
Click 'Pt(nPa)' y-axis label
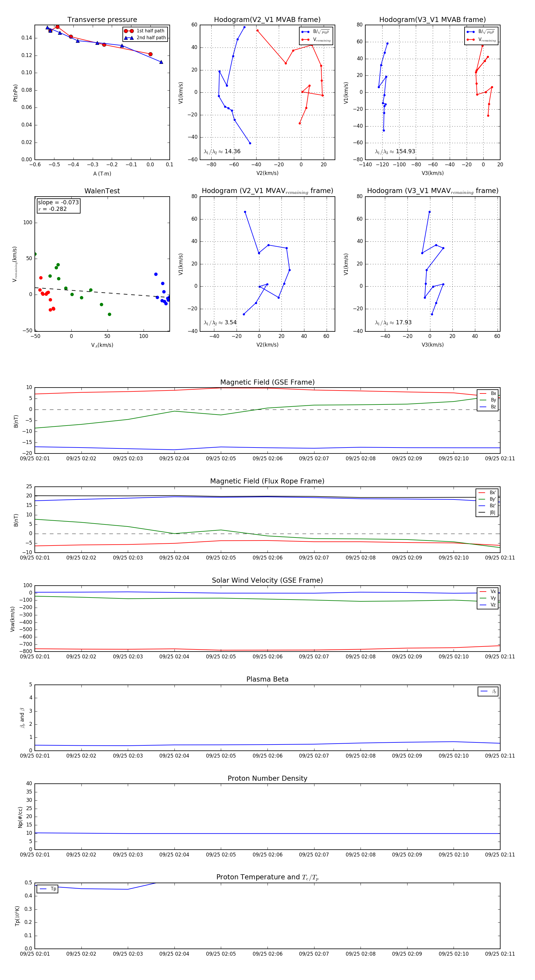(x=15, y=92)
